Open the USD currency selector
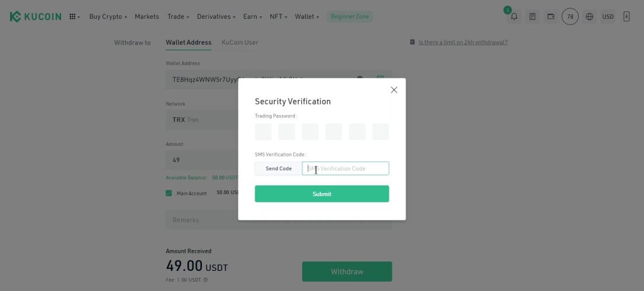 (608, 17)
